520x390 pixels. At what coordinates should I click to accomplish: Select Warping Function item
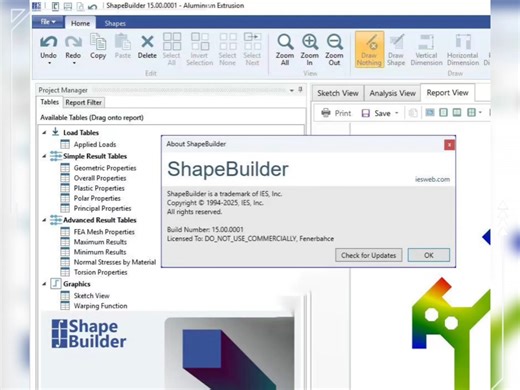(100, 306)
